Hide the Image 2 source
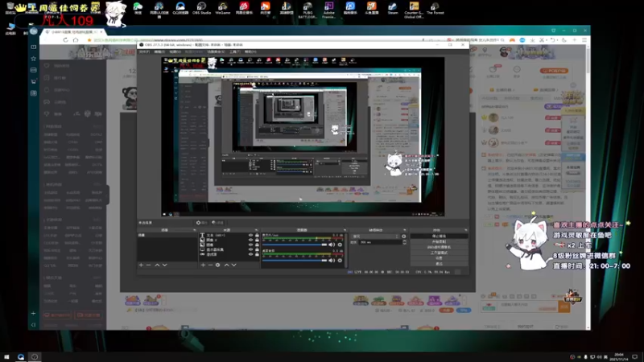 pos(250,240)
